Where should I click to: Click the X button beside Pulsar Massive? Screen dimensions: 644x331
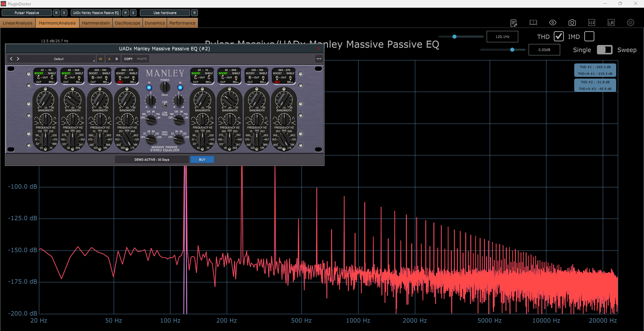[x=64, y=13]
